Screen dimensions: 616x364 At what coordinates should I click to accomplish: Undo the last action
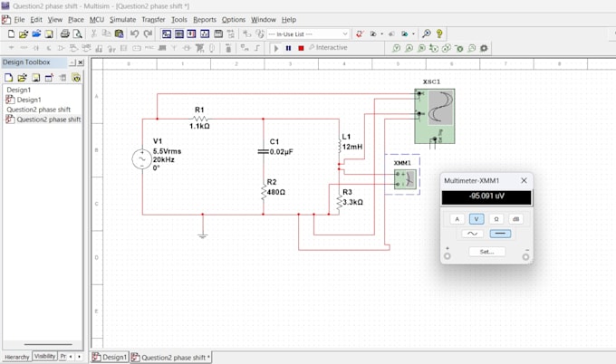pyautogui.click(x=134, y=34)
